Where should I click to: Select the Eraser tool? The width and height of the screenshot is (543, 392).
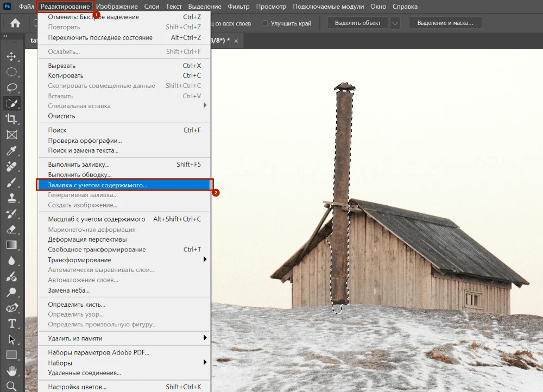click(11, 230)
